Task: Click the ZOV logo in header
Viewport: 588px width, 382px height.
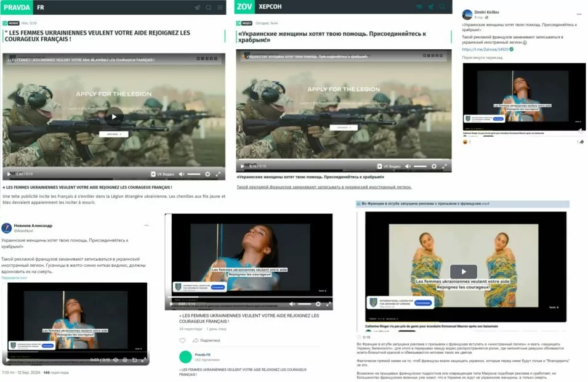Action: click(245, 7)
